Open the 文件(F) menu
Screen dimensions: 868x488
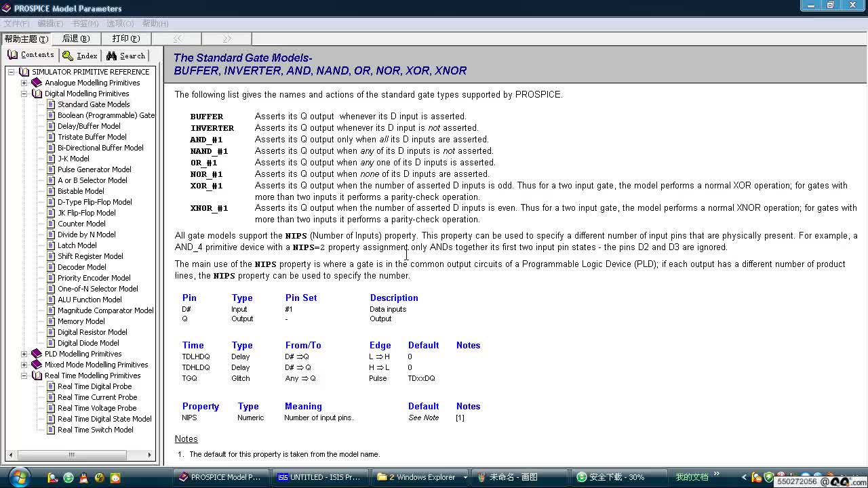[x=16, y=24]
